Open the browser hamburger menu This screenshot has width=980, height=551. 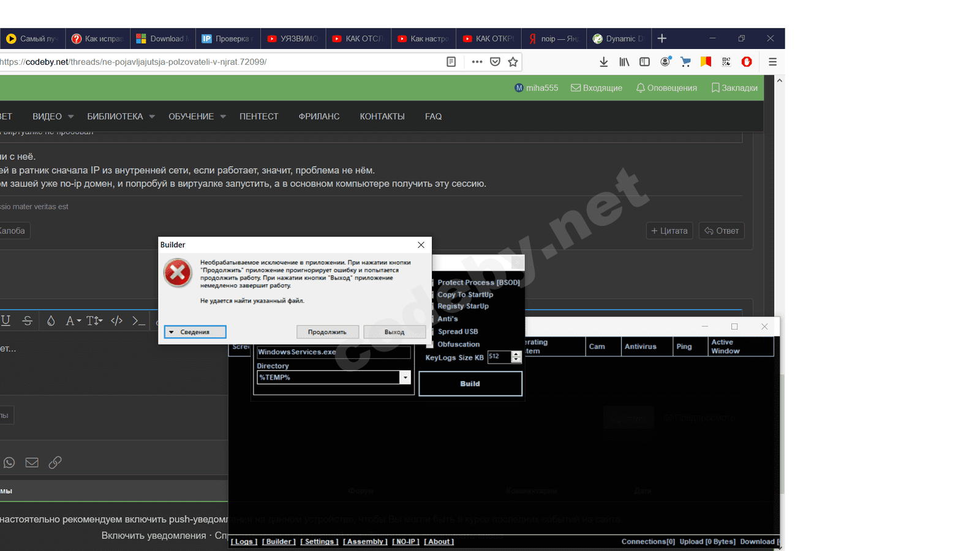[x=773, y=62]
